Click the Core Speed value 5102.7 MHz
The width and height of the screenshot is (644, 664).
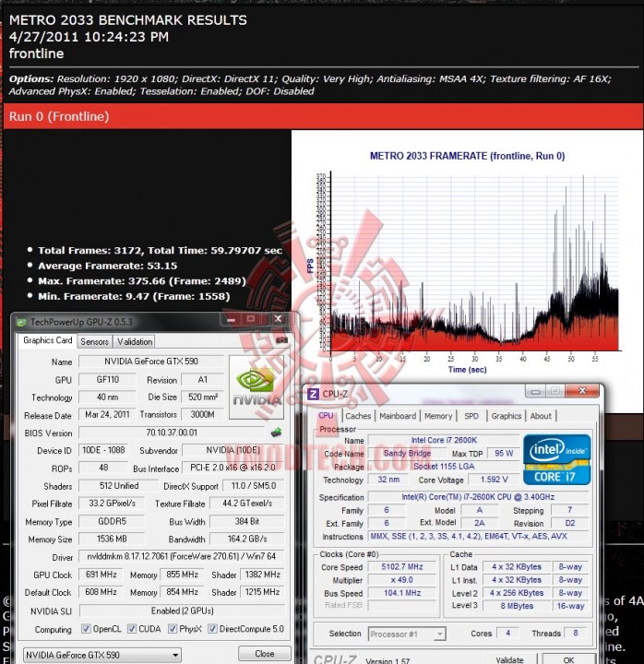click(402, 566)
